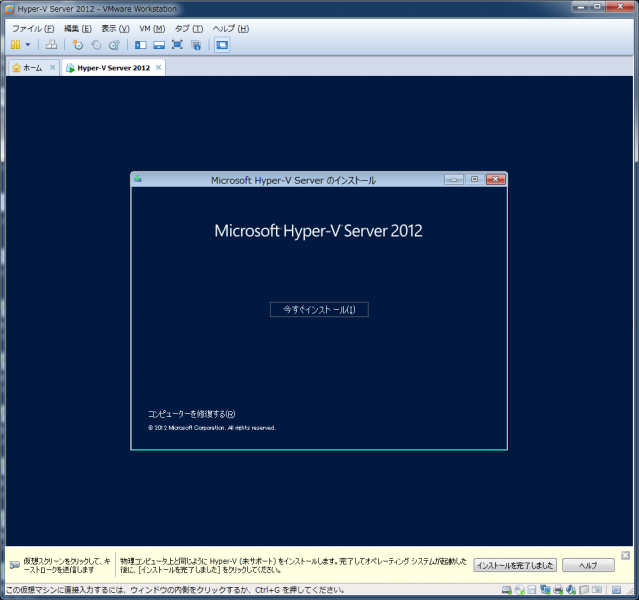Open the power options dropdown arrow beside the pause icon
Viewport: 639px width, 600px height.
(x=28, y=44)
